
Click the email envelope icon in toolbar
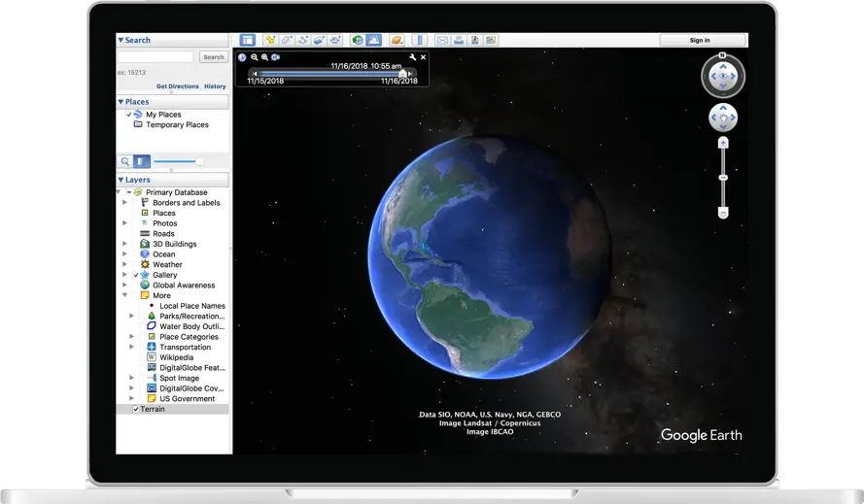(x=442, y=41)
